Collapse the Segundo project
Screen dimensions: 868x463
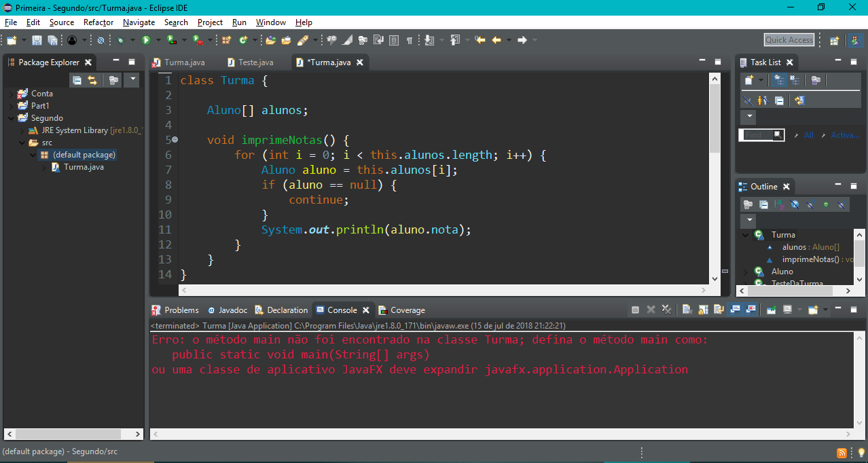click(x=12, y=118)
